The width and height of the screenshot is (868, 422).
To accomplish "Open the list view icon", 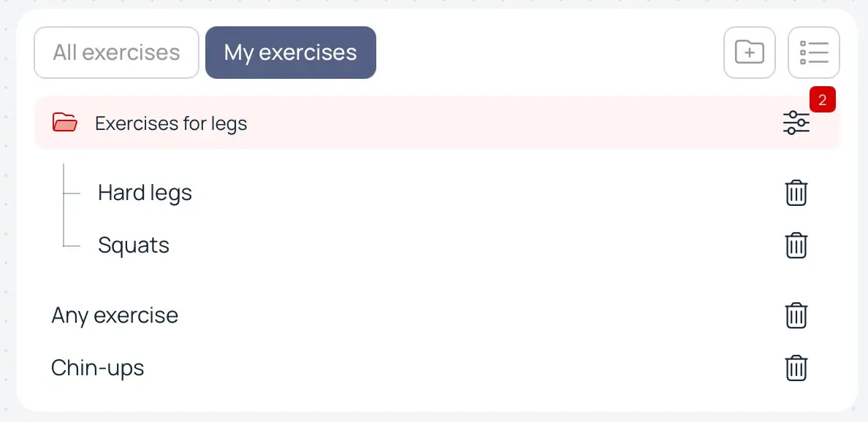I will click(x=814, y=52).
